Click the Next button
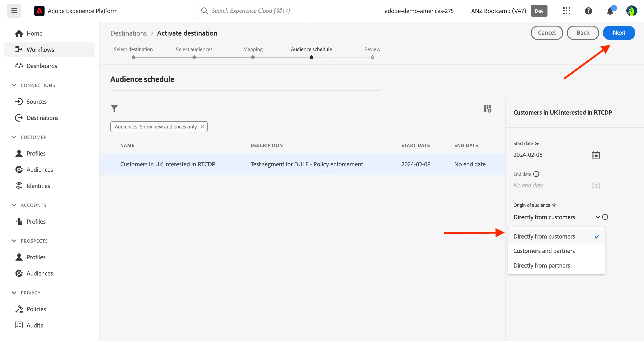Image resolution: width=644 pixels, height=341 pixels. 619,33
